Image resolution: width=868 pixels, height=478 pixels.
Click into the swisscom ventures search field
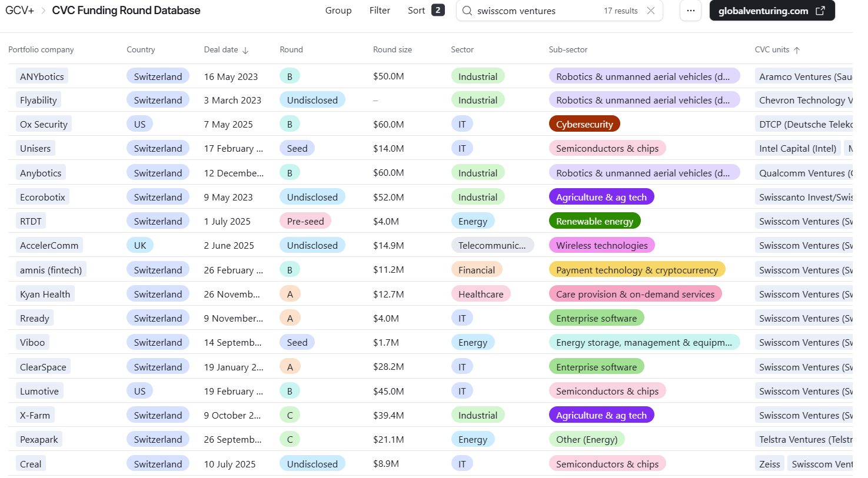536,11
